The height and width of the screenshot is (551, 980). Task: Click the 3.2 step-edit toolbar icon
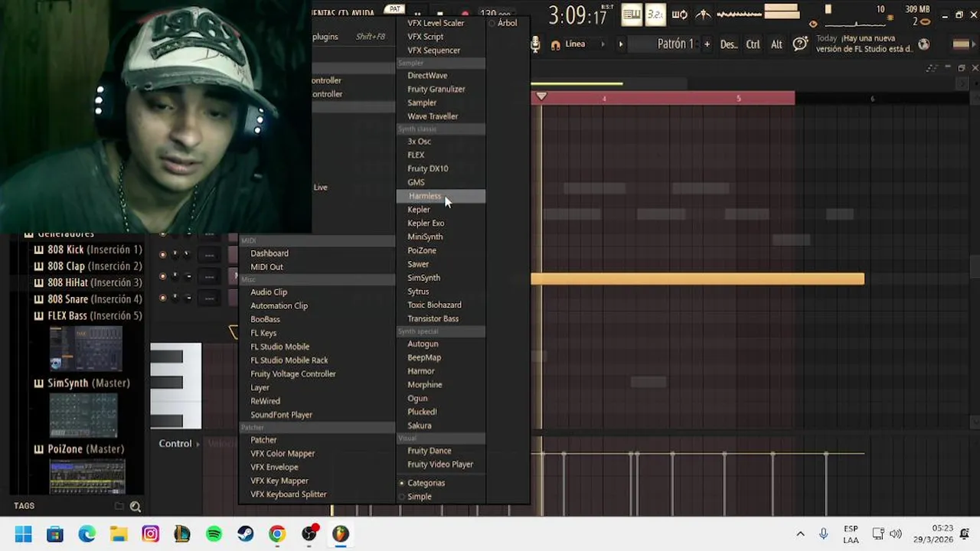(x=655, y=14)
